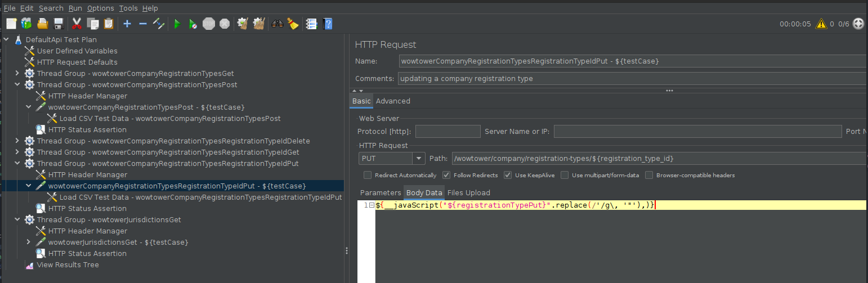Open the Run menu
The height and width of the screenshot is (283, 868).
pos(75,8)
